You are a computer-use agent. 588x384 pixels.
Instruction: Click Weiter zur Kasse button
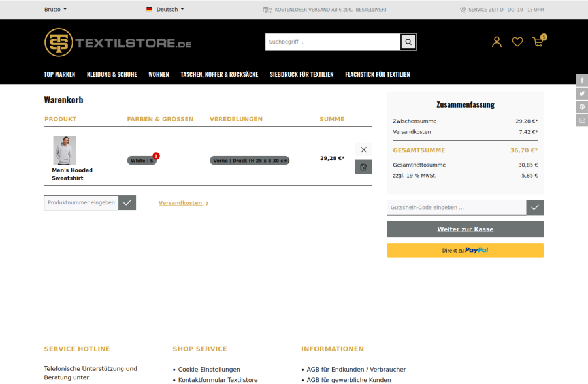(x=465, y=229)
